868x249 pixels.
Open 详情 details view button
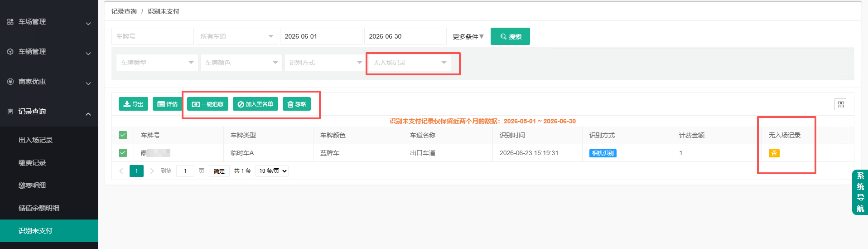point(167,104)
